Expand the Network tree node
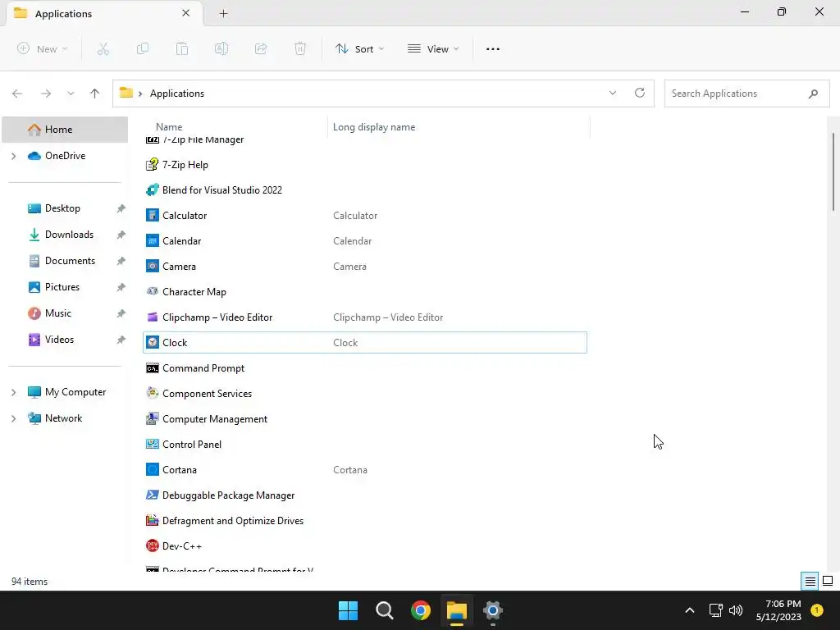 (x=14, y=418)
